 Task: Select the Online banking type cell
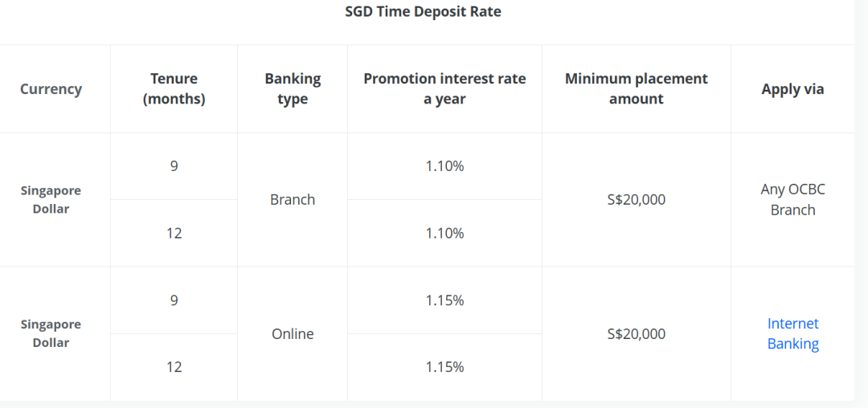(x=293, y=334)
